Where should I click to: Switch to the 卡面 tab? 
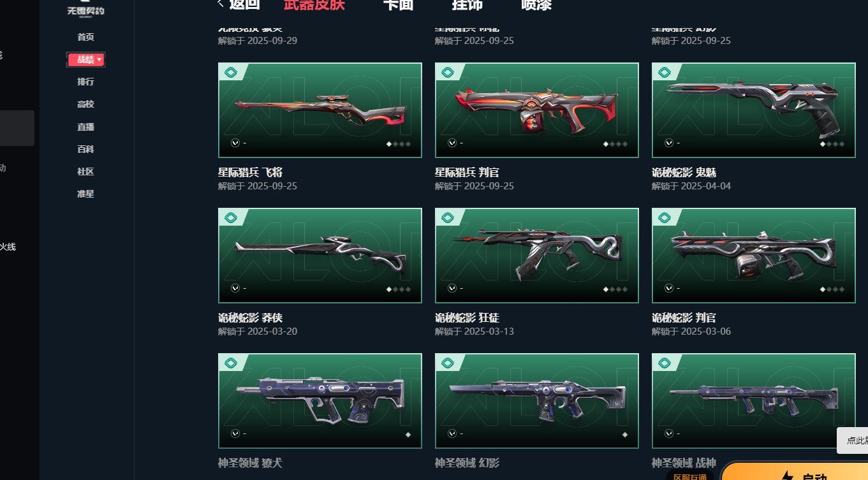(398, 4)
